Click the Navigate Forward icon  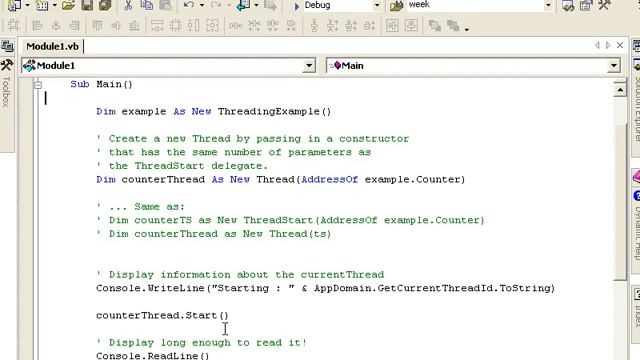point(270,5)
